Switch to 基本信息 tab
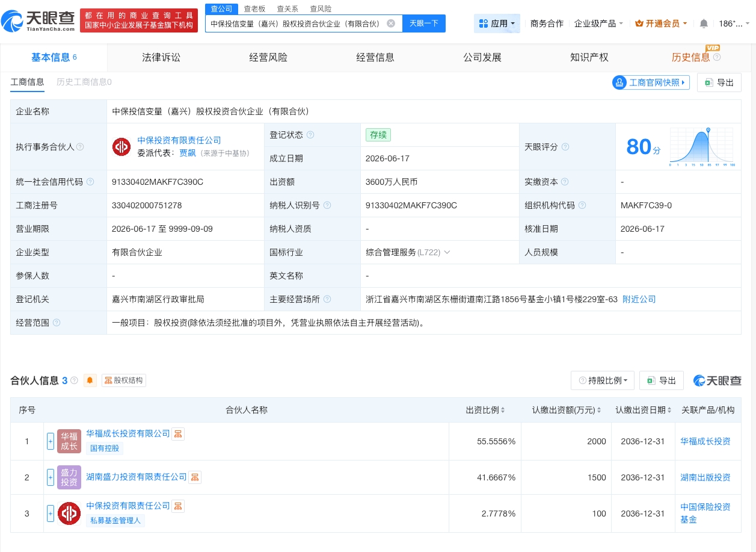 click(x=54, y=57)
